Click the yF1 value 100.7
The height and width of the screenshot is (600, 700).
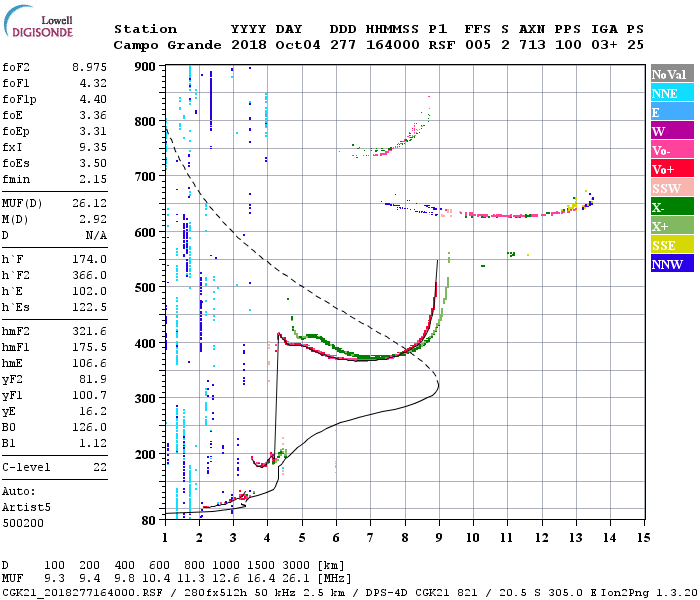point(89,396)
